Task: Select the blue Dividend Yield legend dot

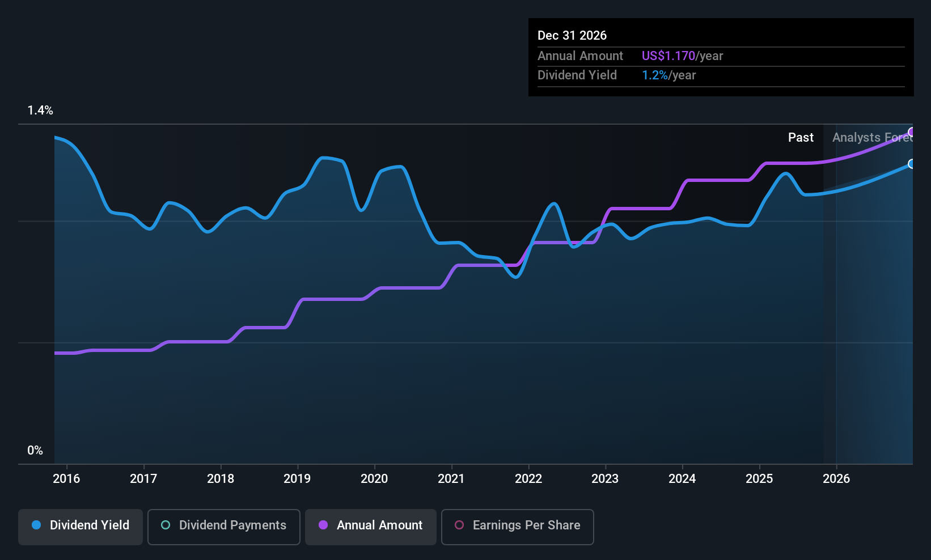Action: 36,525
